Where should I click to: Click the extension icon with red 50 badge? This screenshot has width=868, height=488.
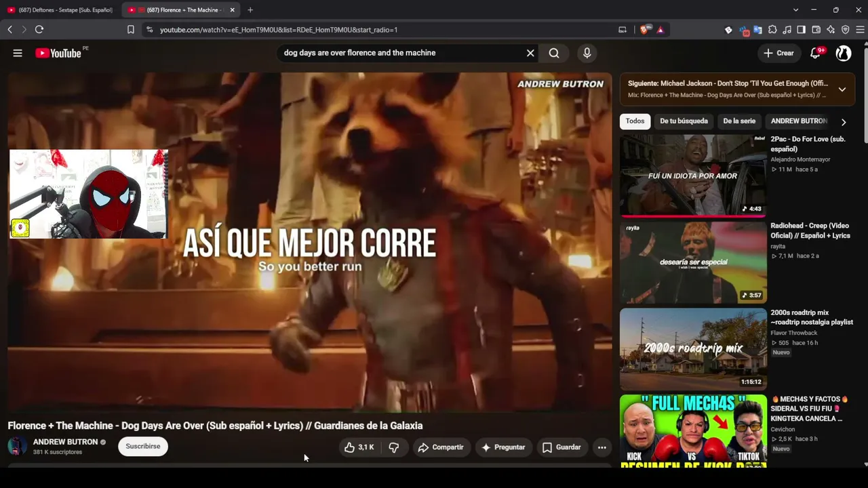click(744, 30)
